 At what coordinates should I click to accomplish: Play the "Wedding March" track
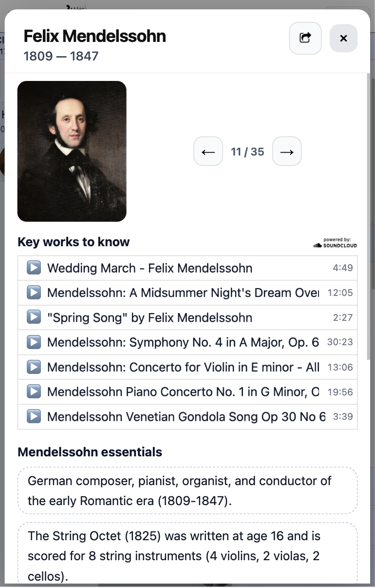(33, 268)
